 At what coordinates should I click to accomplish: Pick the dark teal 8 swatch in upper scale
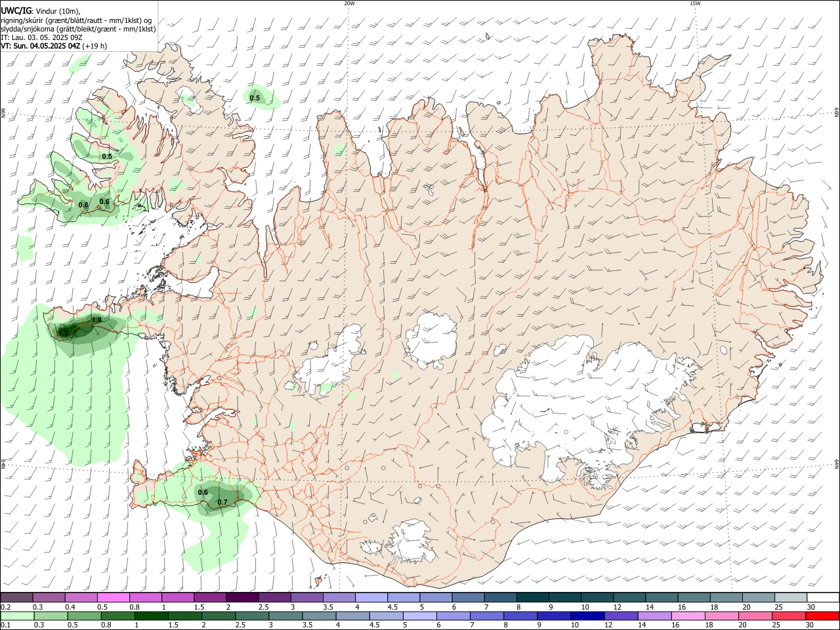(533, 597)
